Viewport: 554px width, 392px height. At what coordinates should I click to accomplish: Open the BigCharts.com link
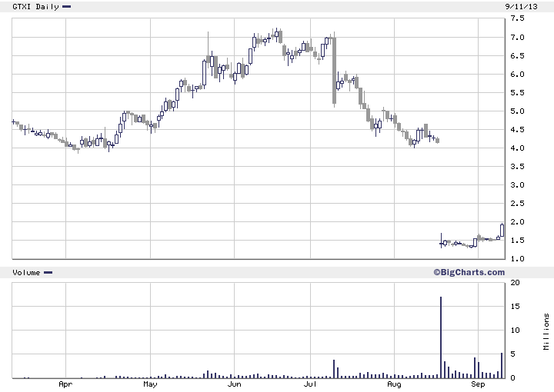[x=469, y=272]
